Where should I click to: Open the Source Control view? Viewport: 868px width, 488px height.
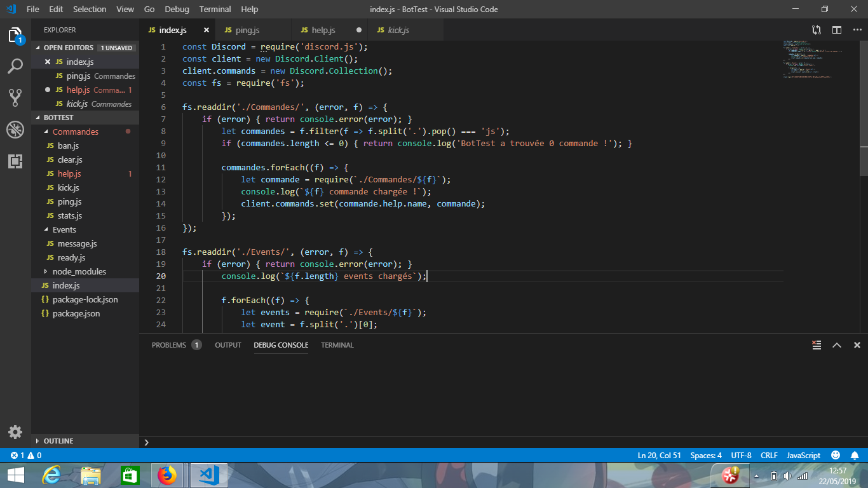(15, 97)
